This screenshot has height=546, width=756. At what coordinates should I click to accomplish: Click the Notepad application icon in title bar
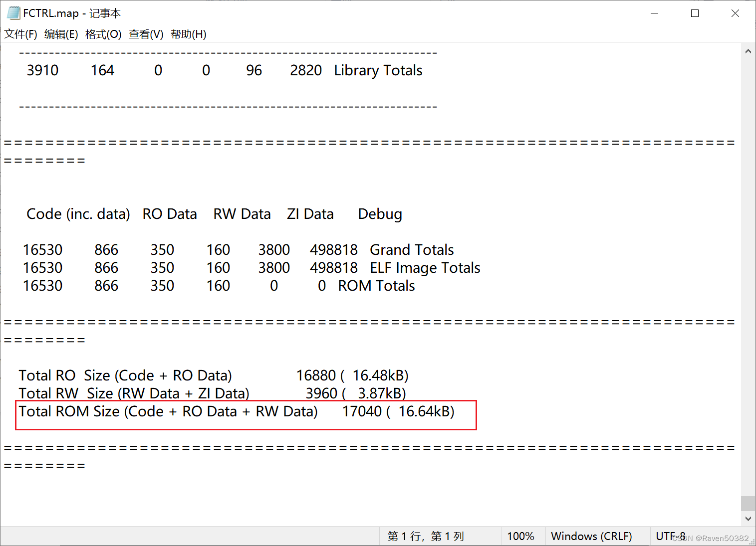click(x=13, y=12)
